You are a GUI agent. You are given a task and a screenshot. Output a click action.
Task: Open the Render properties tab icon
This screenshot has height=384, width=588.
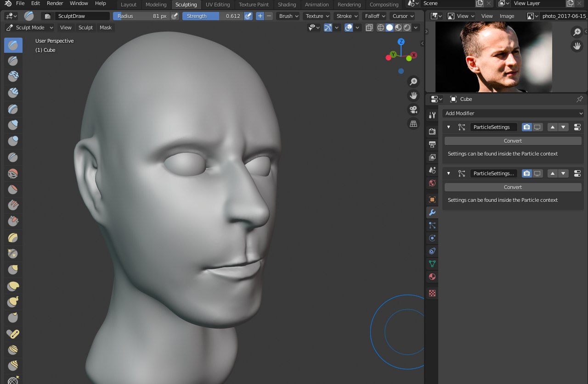pos(432,131)
